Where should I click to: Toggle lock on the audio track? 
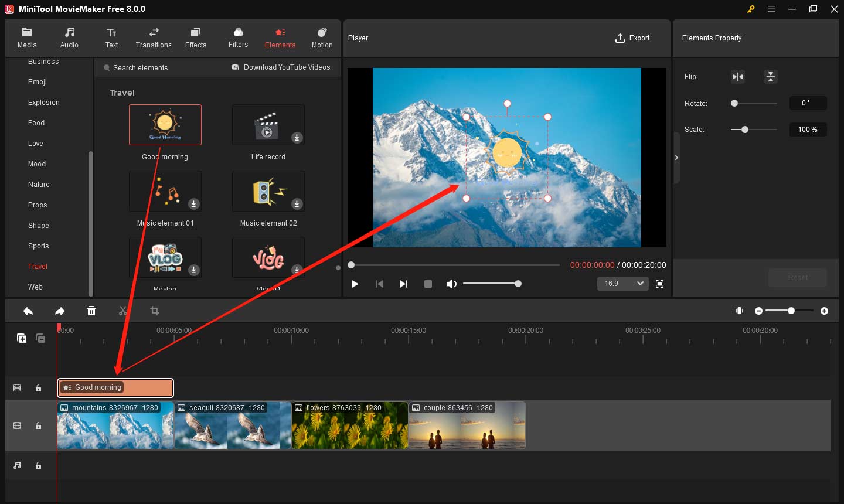point(38,465)
